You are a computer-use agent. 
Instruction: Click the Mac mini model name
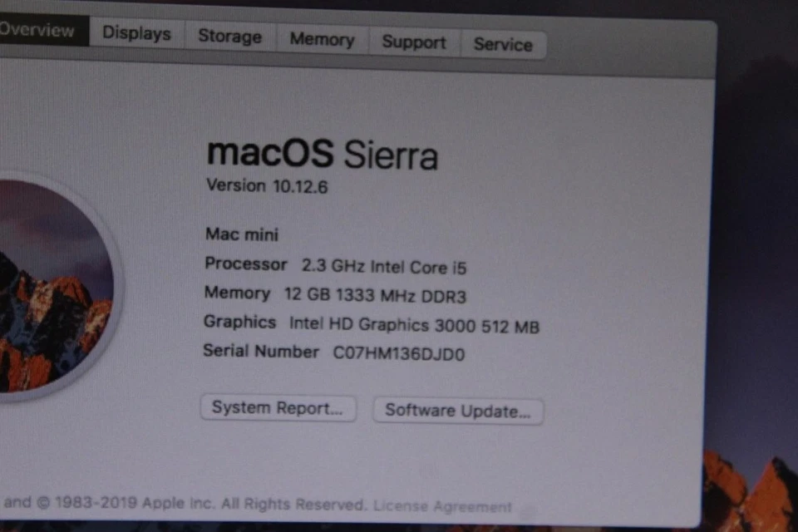(241, 234)
